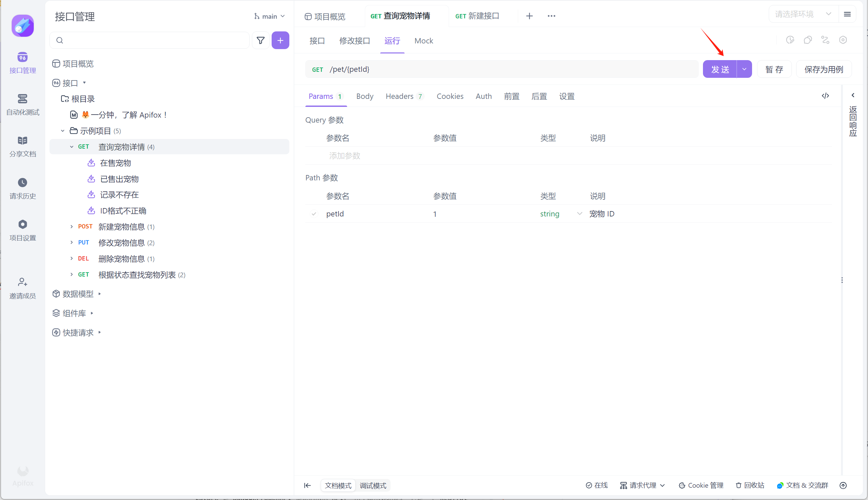Open the 请选择环境 environment dropdown

pos(803,14)
